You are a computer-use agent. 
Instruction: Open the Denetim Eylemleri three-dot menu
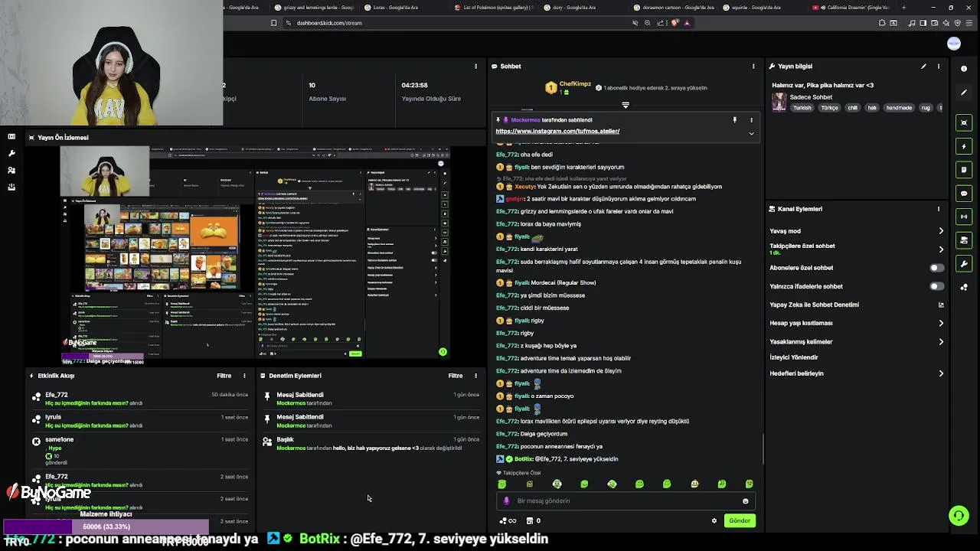[x=475, y=376]
